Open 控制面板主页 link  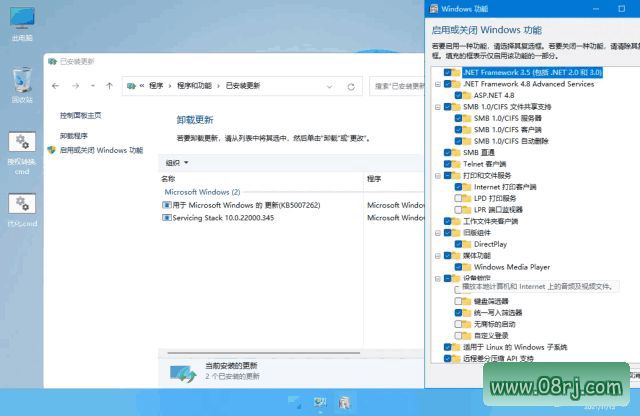click(80, 116)
